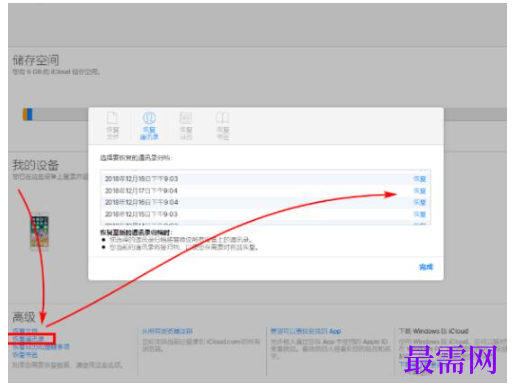Open Restore Calendars and Reminders link
Image resolution: width=516 pixels, height=391 pixels.
click(41, 347)
